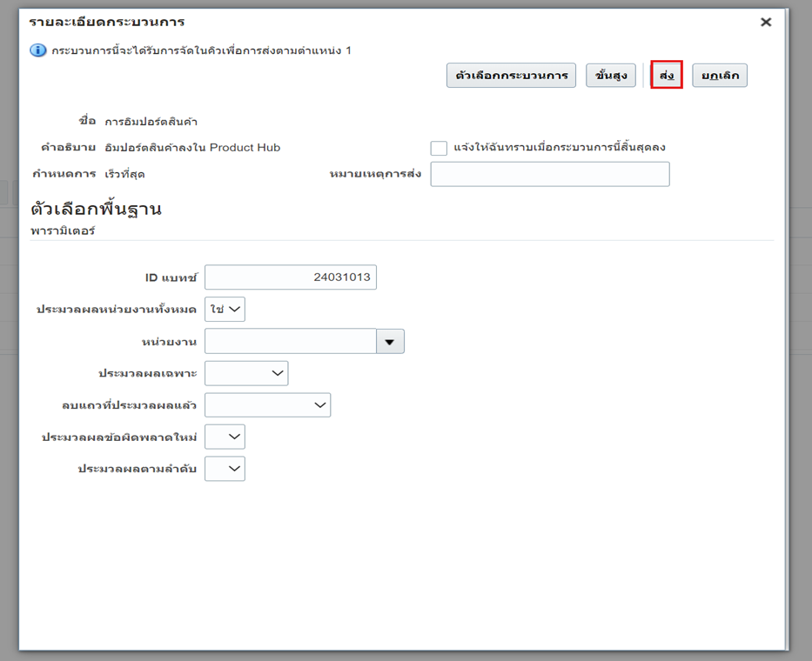Tick the แจ้งให้ฉันทราบเมื่อกระบวนการนี้สิ้นสุดลง checkbox
The width and height of the screenshot is (812, 661).
(x=439, y=148)
